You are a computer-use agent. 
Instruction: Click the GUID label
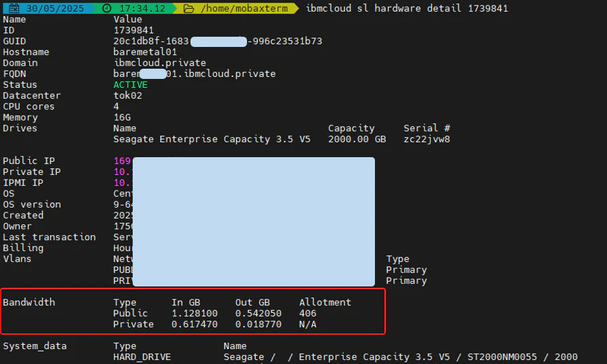(15, 41)
